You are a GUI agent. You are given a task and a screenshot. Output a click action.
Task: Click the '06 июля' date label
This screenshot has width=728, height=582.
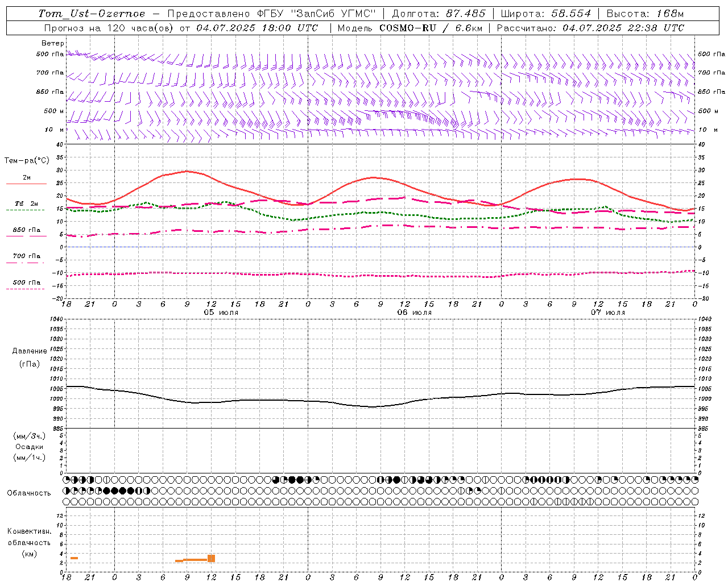coord(414,313)
